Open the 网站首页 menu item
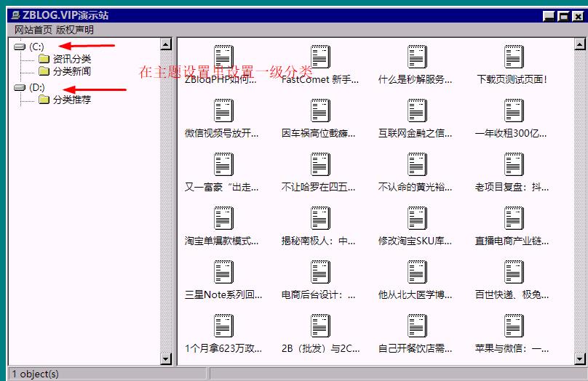The width and height of the screenshot is (588, 381). (x=33, y=30)
